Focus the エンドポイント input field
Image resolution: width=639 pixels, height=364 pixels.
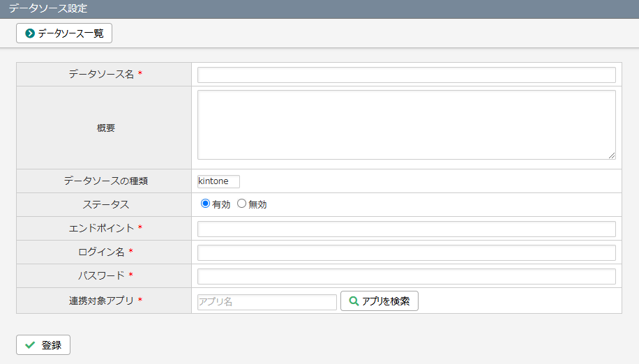click(406, 229)
